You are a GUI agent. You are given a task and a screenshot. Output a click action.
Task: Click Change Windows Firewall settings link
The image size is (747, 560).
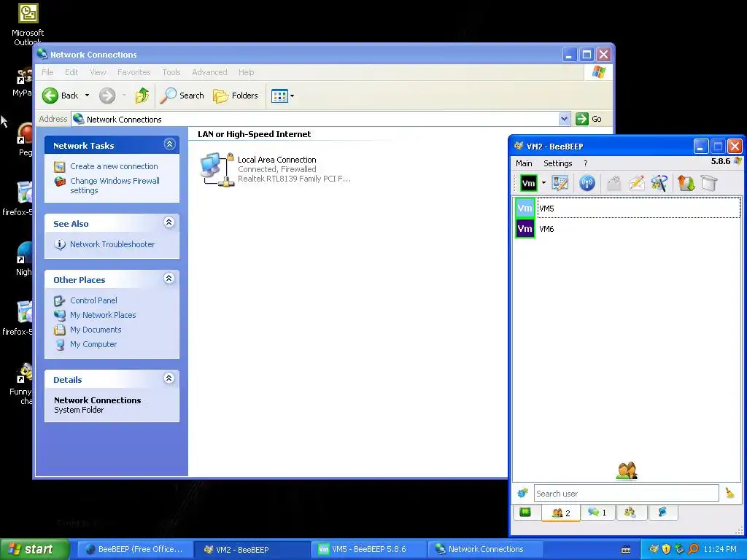115,185
